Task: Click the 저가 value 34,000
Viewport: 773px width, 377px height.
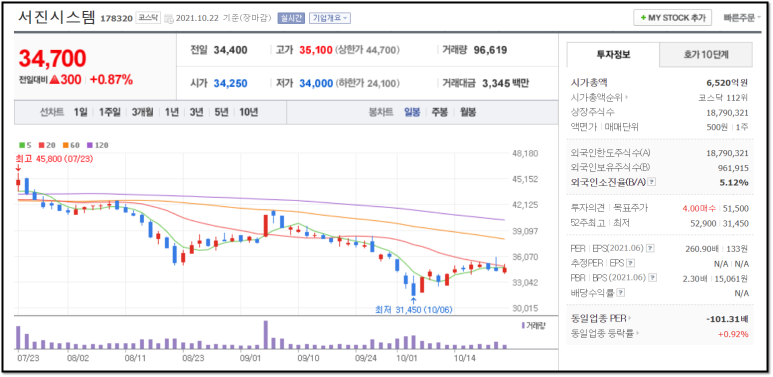Action: (x=316, y=84)
